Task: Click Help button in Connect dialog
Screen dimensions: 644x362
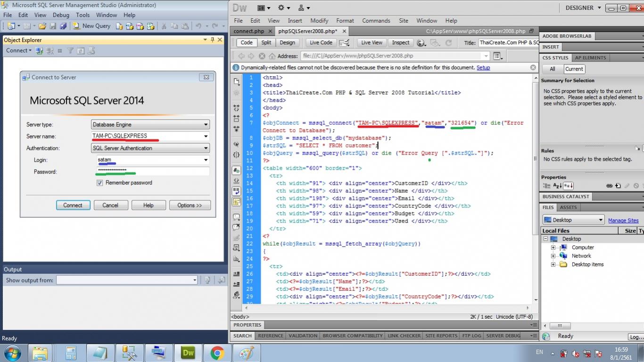Action: (149, 205)
